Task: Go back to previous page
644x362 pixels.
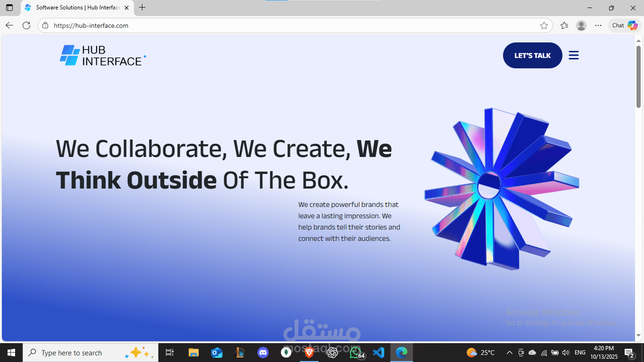Action: click(9, 25)
